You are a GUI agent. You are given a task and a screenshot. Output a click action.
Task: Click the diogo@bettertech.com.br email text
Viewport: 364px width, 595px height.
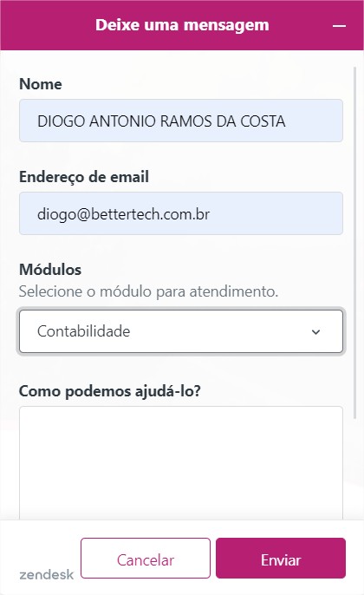point(123,214)
